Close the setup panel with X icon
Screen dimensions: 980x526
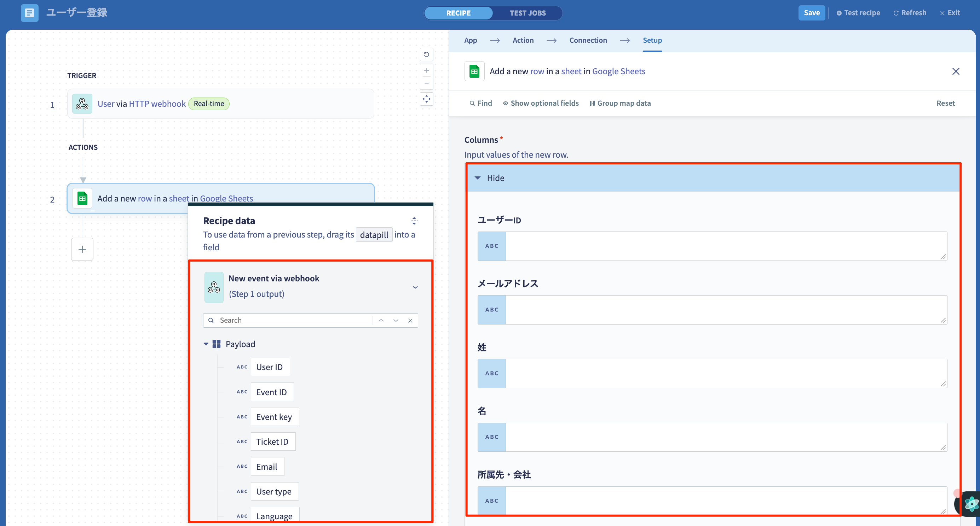[x=955, y=71]
